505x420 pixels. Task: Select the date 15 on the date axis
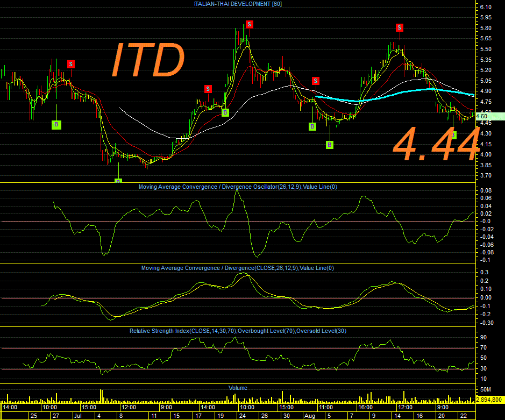point(176,416)
